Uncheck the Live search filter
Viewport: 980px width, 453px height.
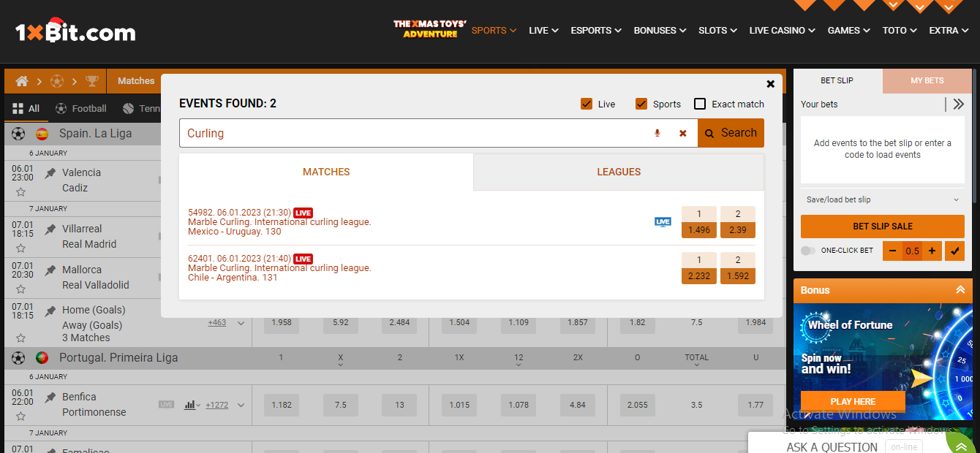pos(587,104)
